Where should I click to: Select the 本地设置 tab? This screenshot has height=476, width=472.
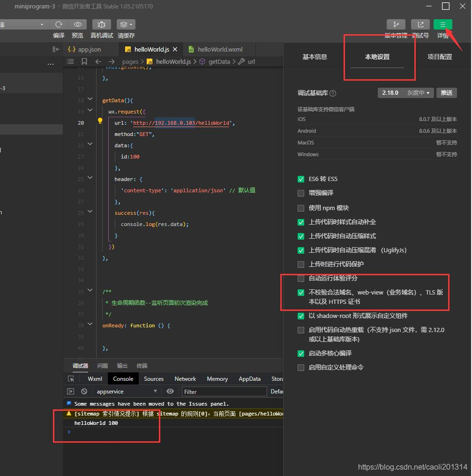[377, 57]
